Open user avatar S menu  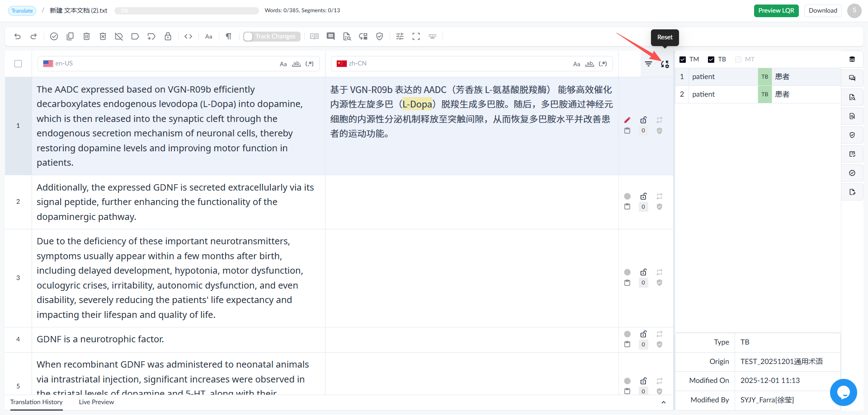[x=854, y=11]
